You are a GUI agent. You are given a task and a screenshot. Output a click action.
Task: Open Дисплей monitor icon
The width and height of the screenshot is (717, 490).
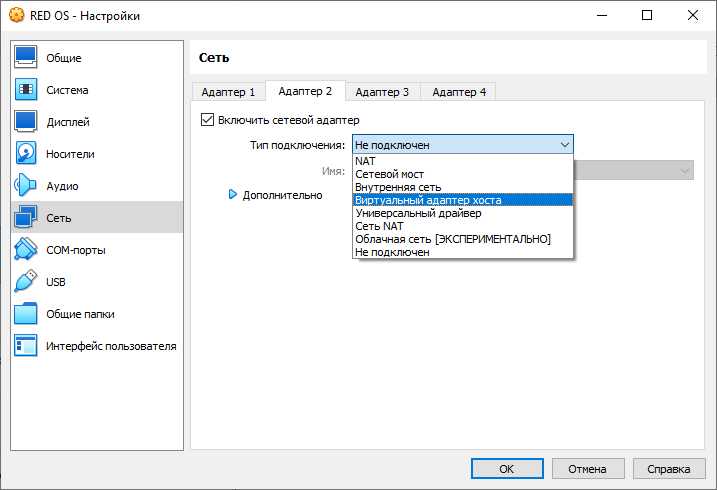(x=26, y=122)
